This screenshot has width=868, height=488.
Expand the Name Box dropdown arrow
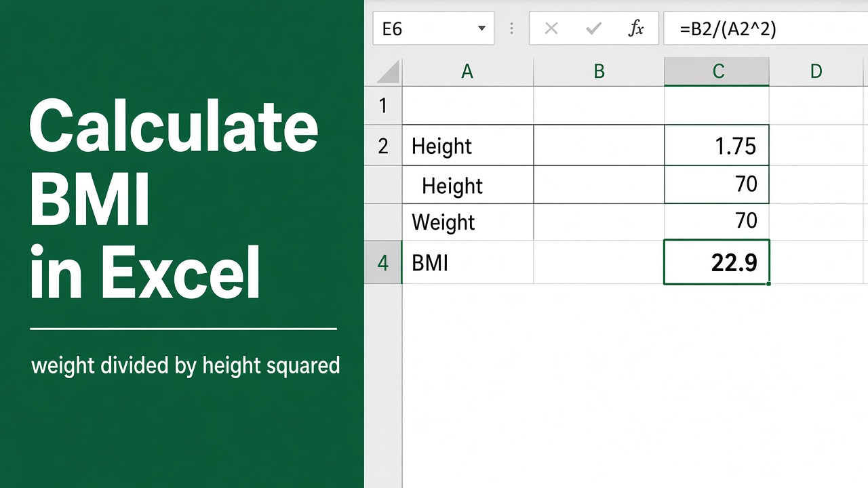click(x=481, y=28)
